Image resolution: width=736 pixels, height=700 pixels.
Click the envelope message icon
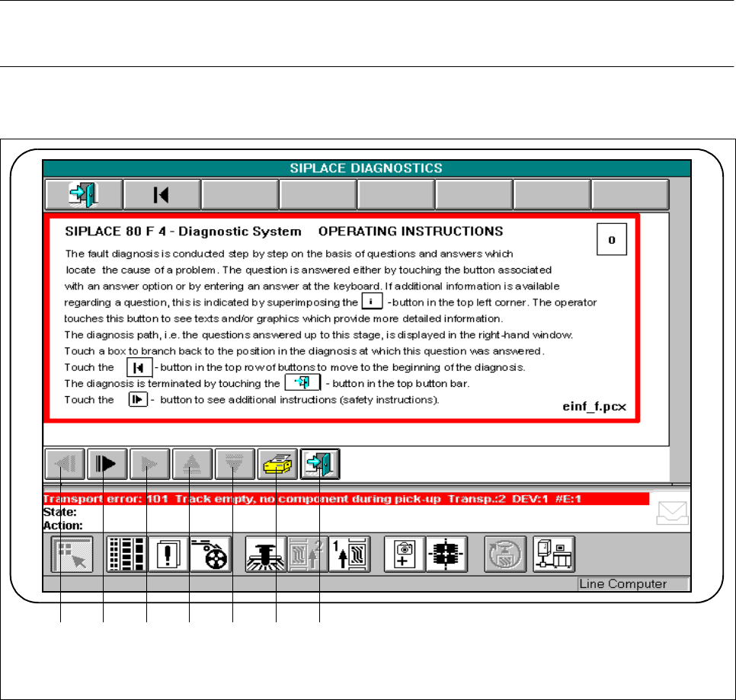673,513
